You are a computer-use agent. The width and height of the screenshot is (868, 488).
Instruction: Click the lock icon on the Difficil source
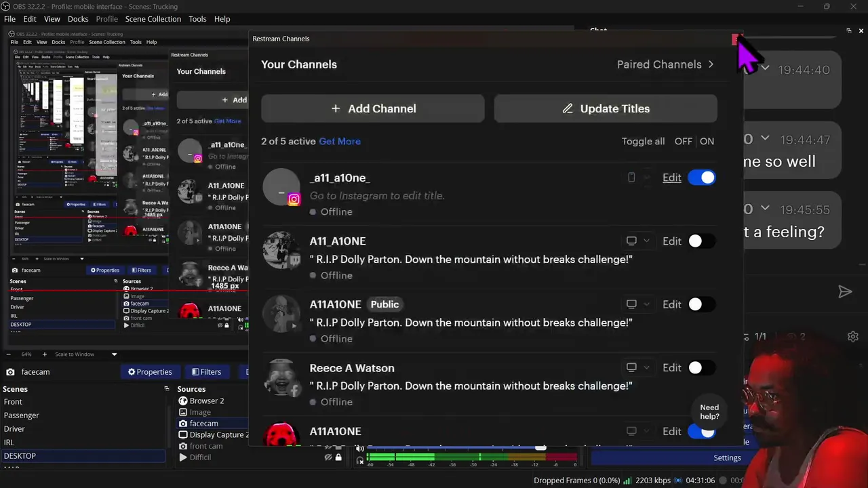338,457
